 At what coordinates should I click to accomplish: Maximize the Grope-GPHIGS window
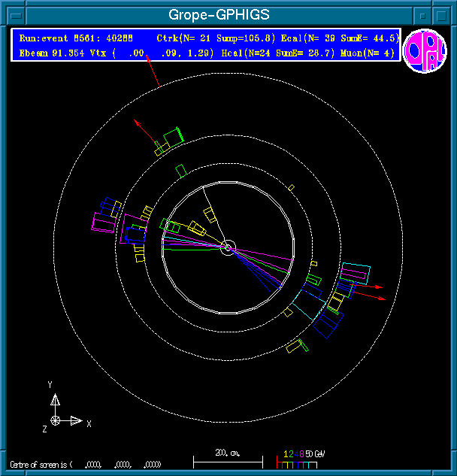[442, 15]
